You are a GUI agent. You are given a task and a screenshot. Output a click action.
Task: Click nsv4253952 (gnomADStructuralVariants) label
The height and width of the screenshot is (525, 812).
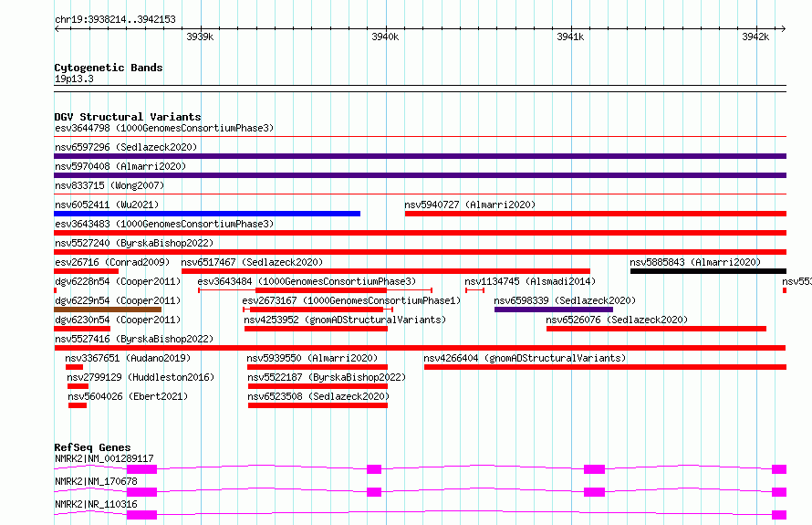coord(345,320)
